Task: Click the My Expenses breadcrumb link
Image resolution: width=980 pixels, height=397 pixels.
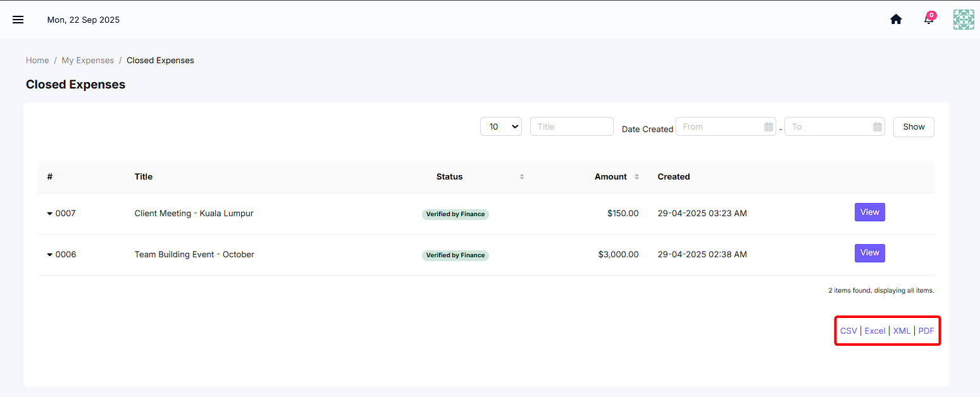Action: 88,61
